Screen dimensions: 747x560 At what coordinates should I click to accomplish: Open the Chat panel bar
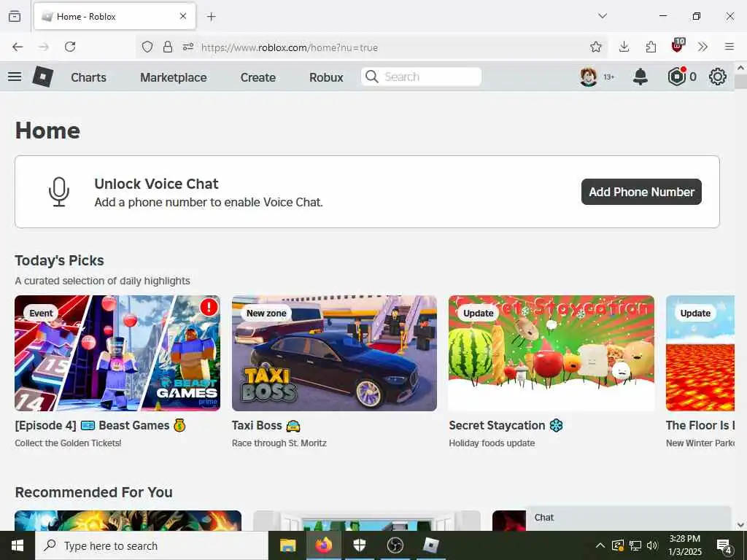(x=628, y=518)
